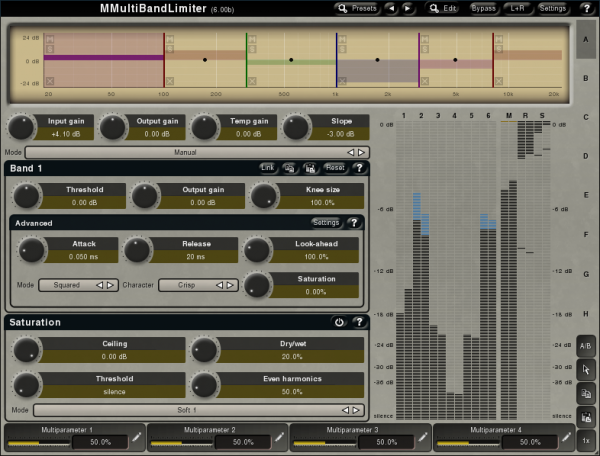The width and height of the screenshot is (600, 456).
Task: Edit Multiparameter 1 with the pencil icon
Action: (136, 439)
